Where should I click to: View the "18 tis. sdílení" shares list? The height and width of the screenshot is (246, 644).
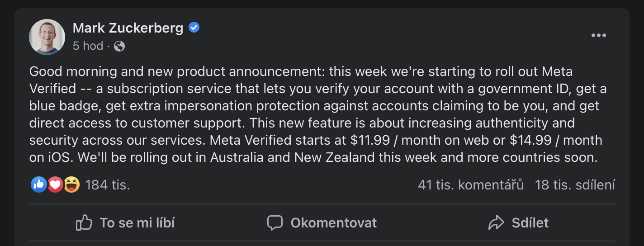(x=575, y=184)
